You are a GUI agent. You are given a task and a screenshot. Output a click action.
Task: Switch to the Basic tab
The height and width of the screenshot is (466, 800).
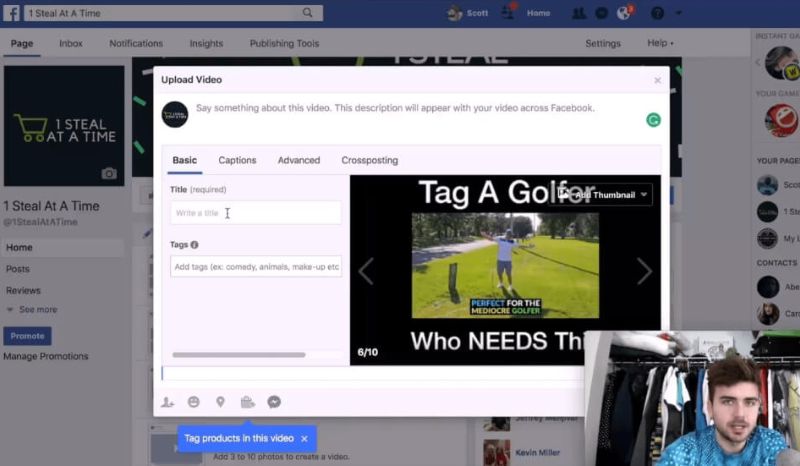point(185,160)
